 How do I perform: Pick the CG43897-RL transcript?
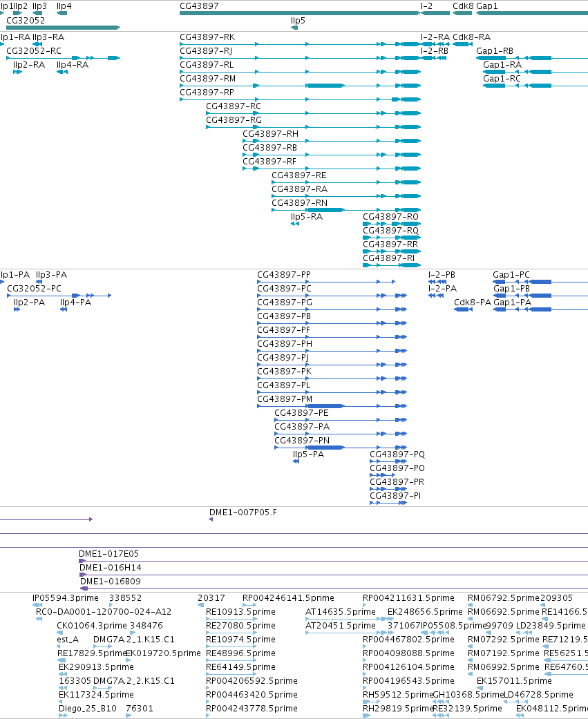point(207,65)
